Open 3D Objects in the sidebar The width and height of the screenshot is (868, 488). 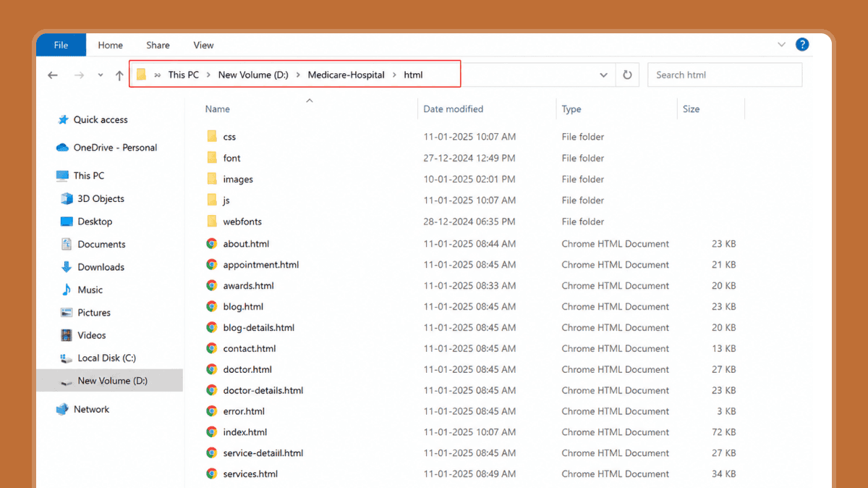pyautogui.click(x=101, y=199)
